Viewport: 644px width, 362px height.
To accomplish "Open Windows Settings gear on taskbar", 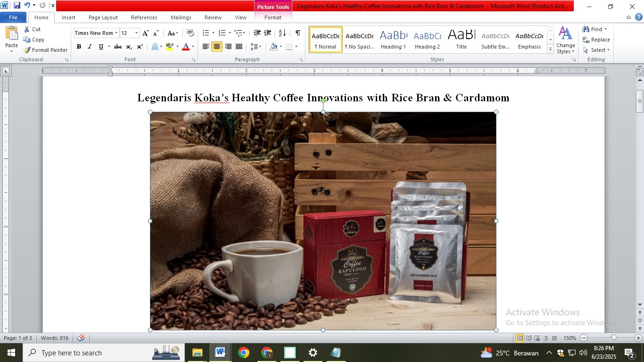I will tap(313, 353).
